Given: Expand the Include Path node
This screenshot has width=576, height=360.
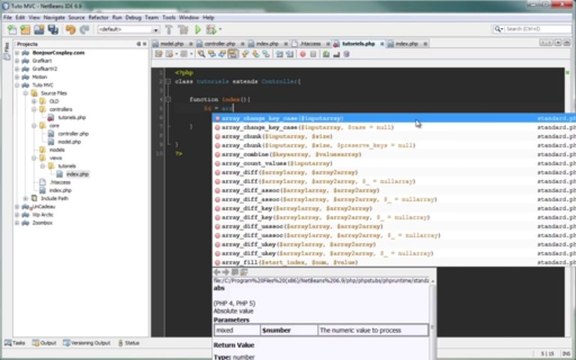Looking at the screenshot, I should [26, 198].
